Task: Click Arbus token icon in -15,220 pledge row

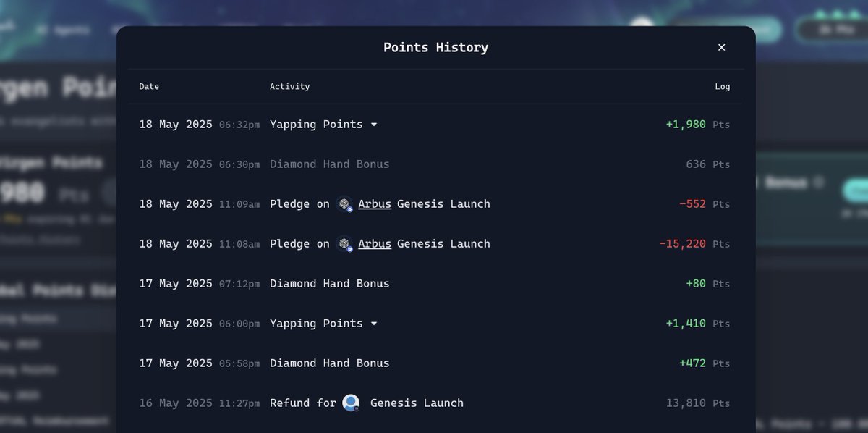Action: (344, 244)
